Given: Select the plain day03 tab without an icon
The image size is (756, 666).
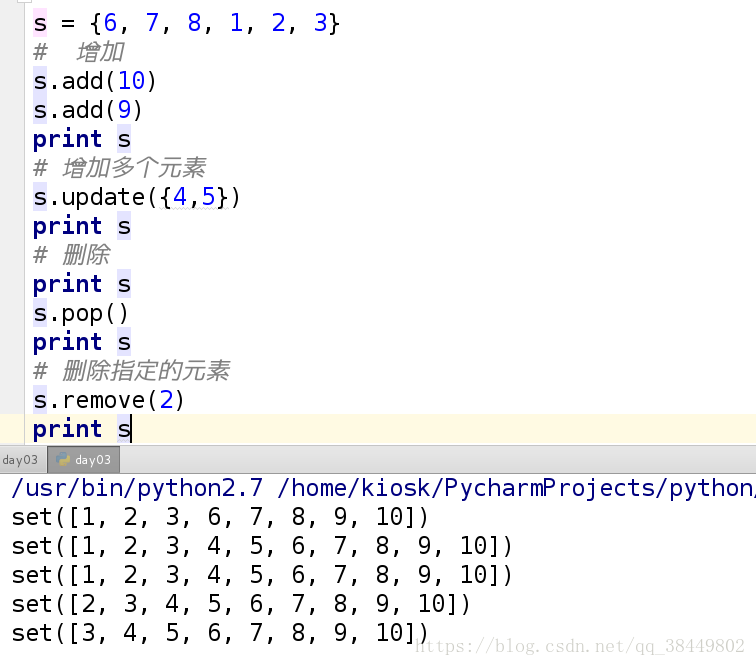Looking at the screenshot, I should click(20, 460).
